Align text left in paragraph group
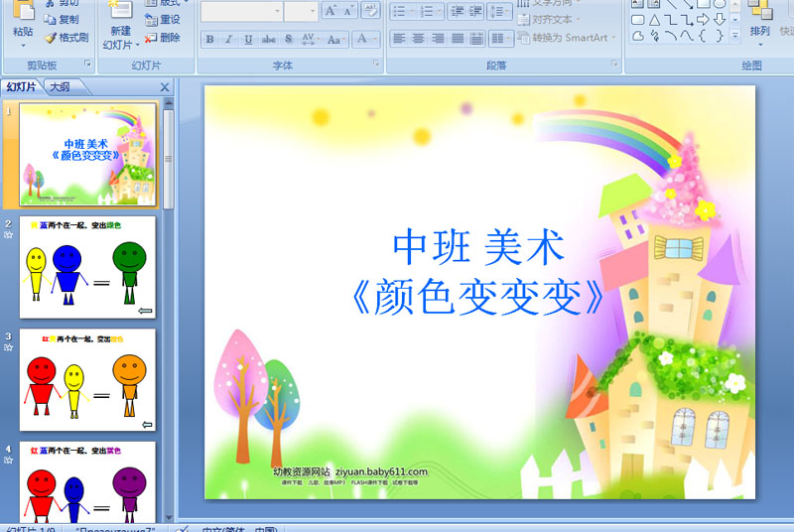This screenshot has height=532, width=794. click(x=400, y=39)
